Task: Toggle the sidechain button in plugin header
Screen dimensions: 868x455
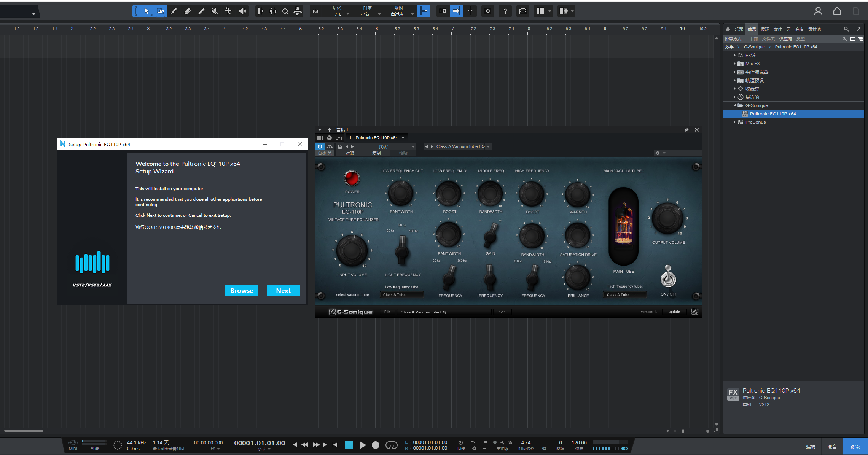Action: [x=330, y=146]
